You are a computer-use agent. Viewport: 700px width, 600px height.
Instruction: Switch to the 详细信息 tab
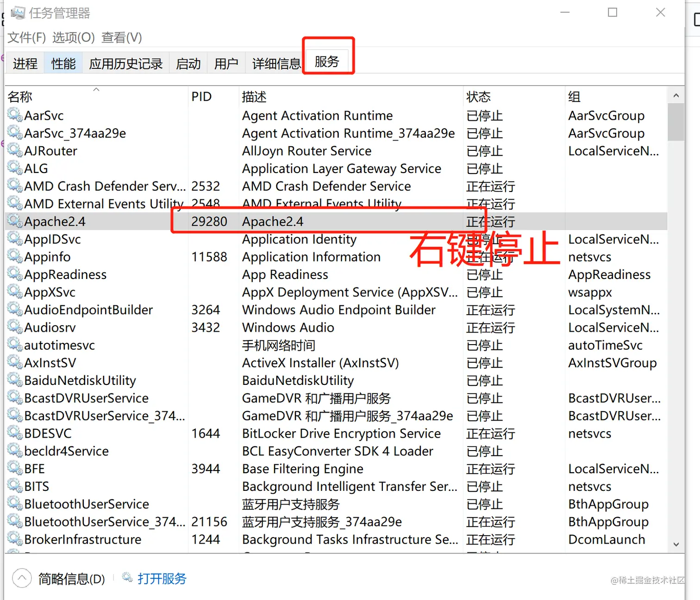coord(276,63)
